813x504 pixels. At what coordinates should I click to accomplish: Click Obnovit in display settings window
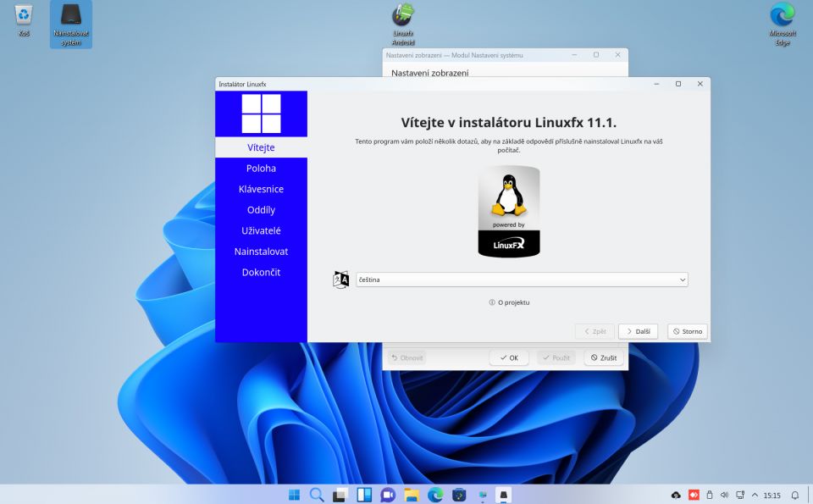tap(407, 357)
